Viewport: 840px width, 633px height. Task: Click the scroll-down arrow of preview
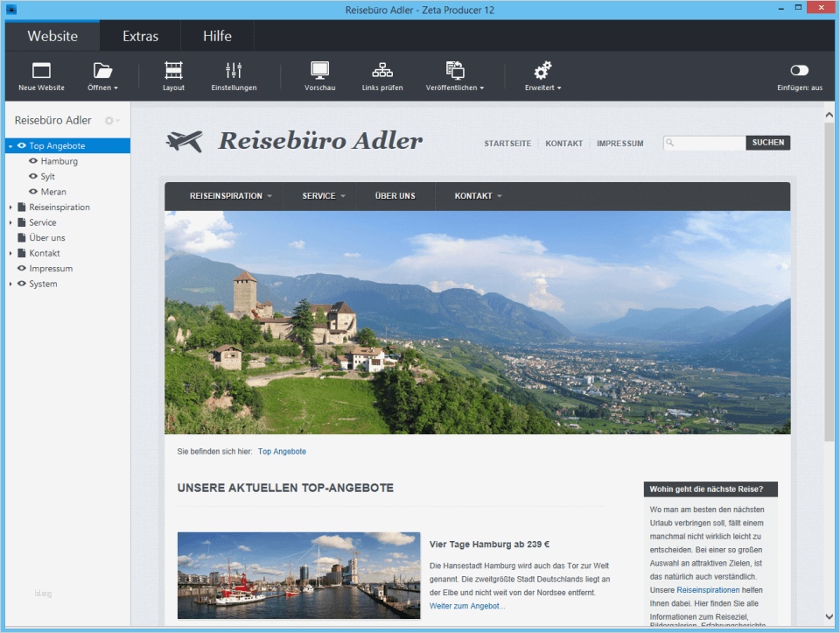coord(829,616)
